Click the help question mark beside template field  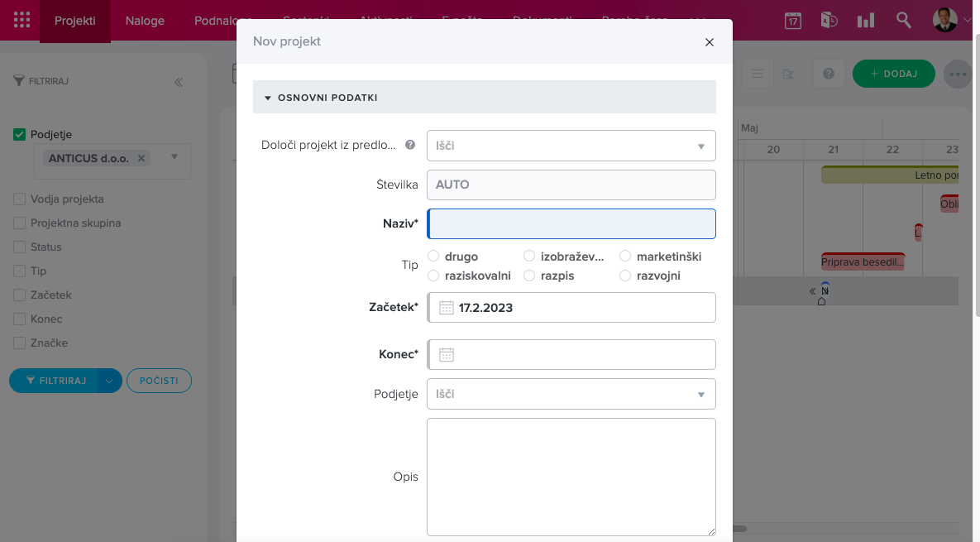coord(409,145)
